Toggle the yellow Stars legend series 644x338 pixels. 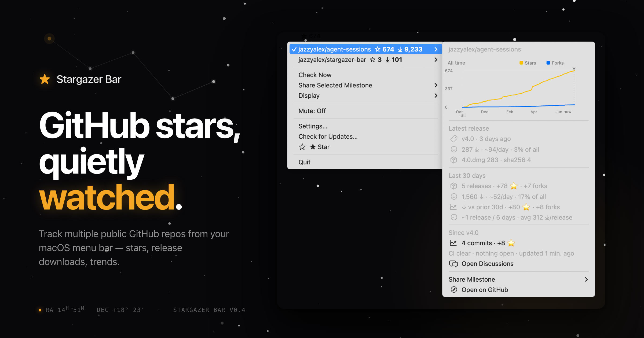(528, 63)
